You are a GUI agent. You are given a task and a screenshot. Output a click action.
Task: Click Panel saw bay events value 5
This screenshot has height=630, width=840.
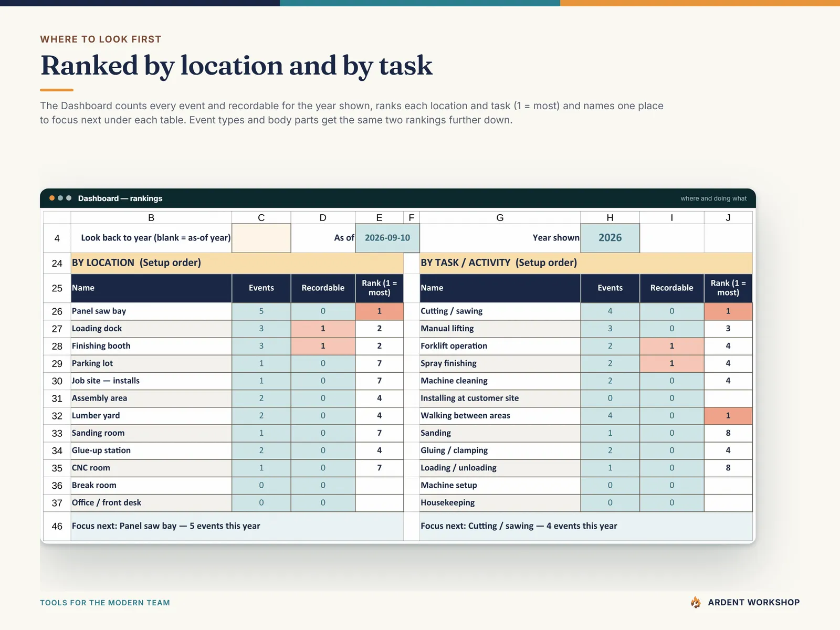pyautogui.click(x=261, y=311)
